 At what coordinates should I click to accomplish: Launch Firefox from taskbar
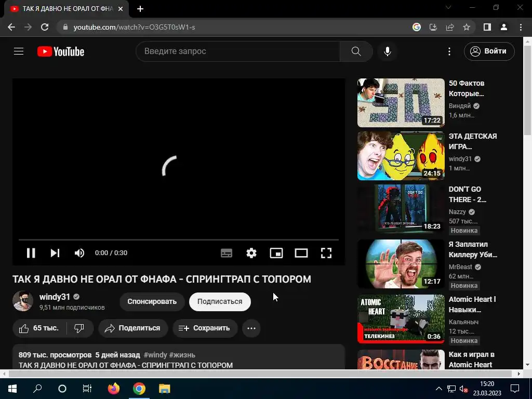coord(114,389)
